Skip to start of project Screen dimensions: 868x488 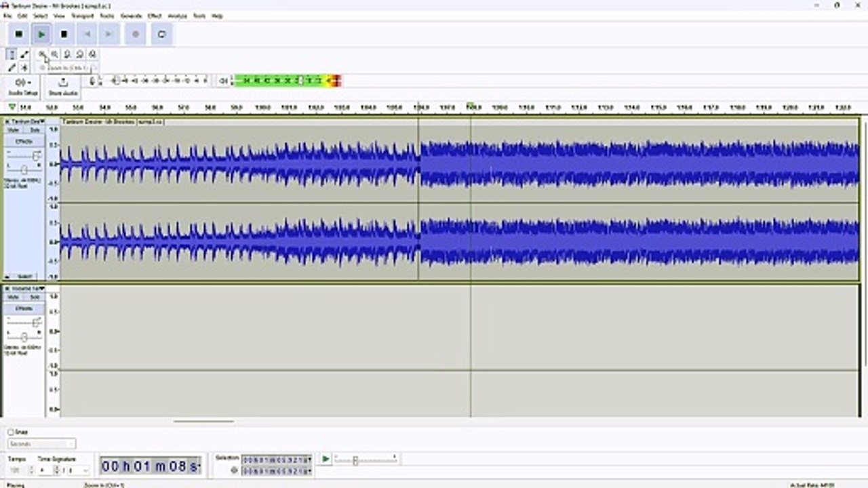click(x=86, y=34)
